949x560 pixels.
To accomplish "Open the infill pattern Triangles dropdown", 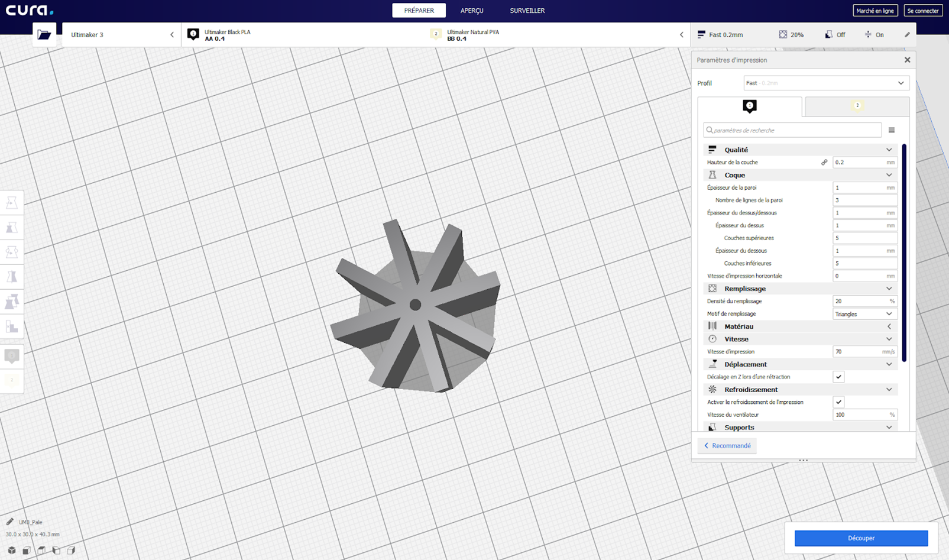I will 864,314.
